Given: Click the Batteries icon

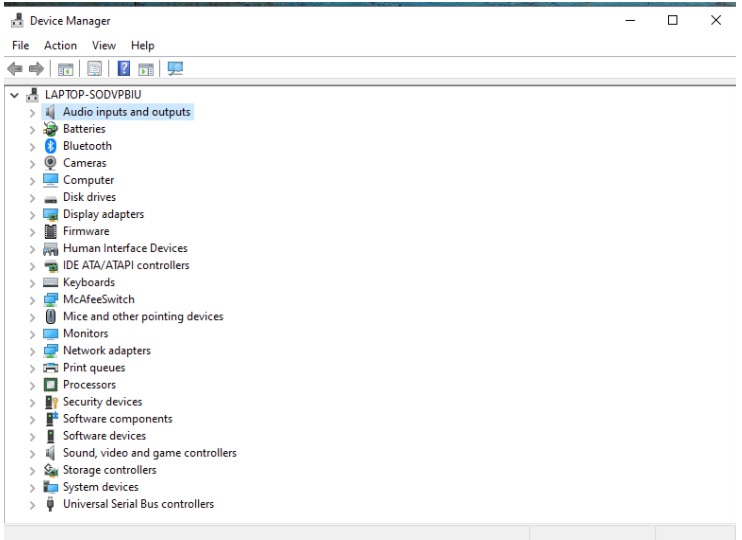Looking at the screenshot, I should pos(50,129).
